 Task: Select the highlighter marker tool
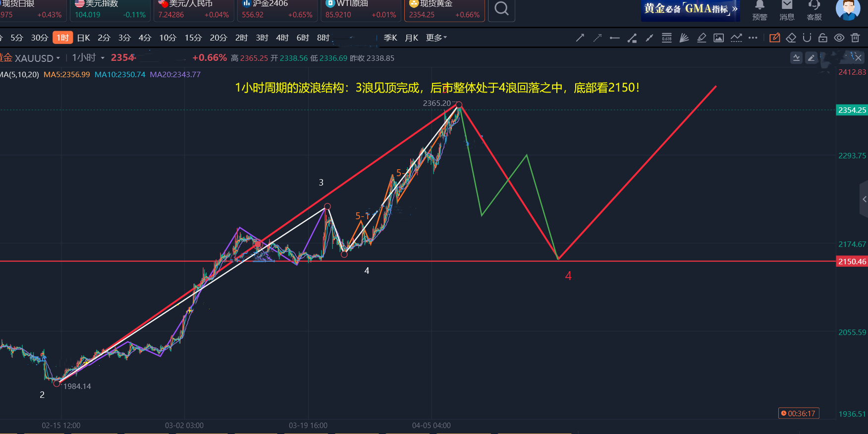click(702, 38)
